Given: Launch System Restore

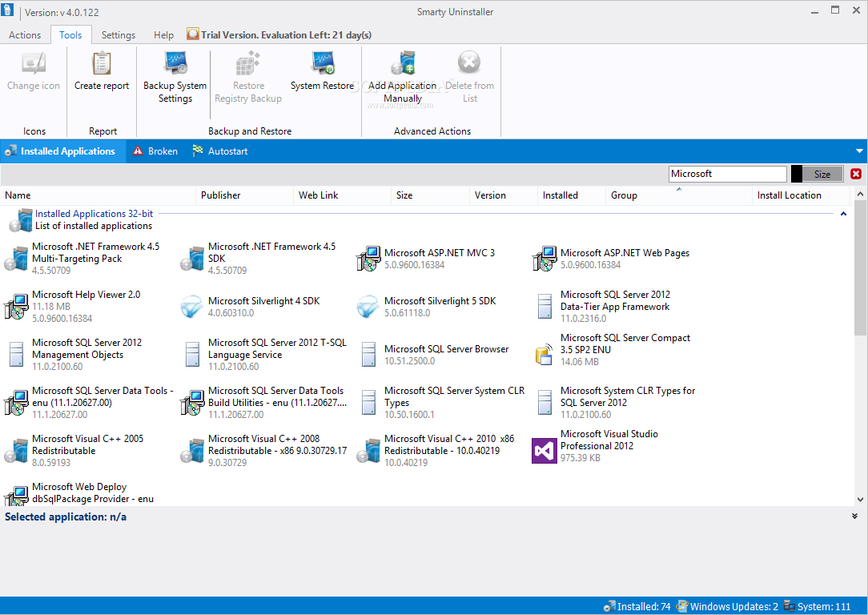Looking at the screenshot, I should [322, 72].
